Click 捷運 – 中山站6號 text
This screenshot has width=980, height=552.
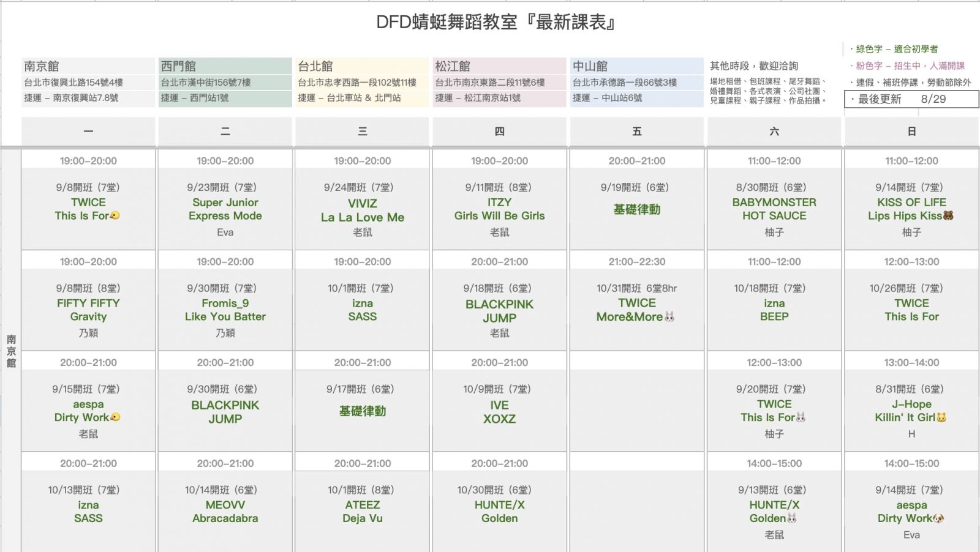tap(608, 98)
